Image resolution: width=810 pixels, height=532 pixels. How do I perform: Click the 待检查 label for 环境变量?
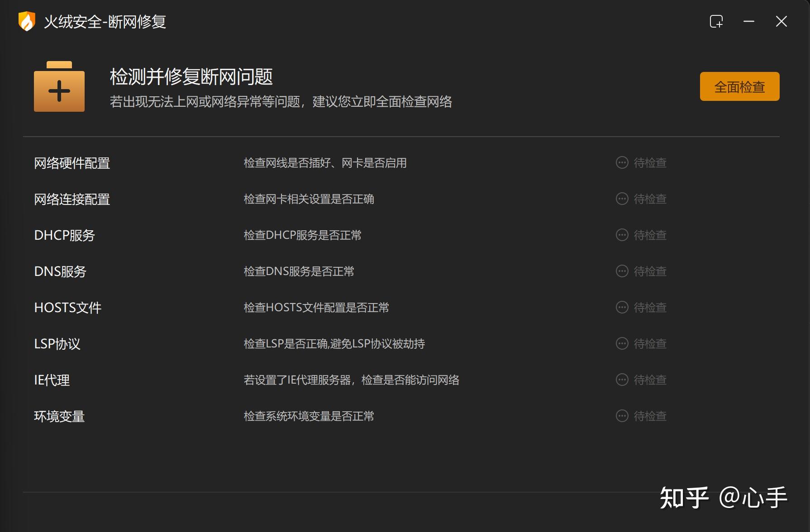tap(650, 416)
